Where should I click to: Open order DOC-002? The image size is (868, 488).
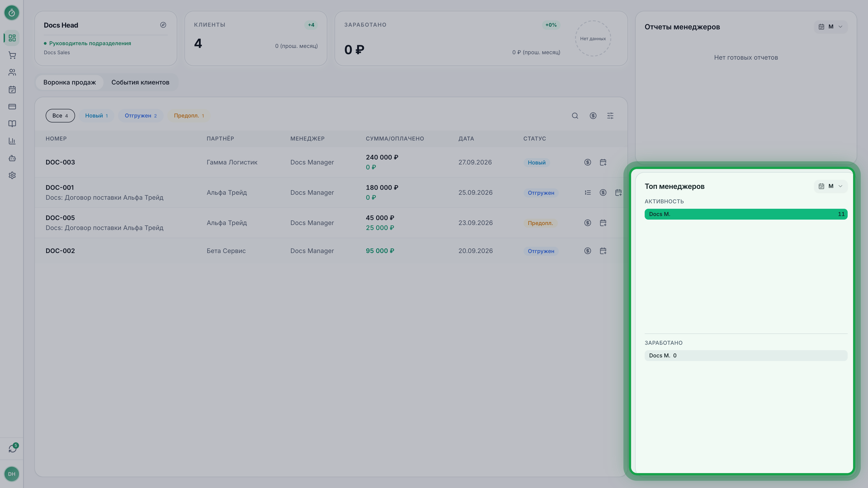point(60,251)
